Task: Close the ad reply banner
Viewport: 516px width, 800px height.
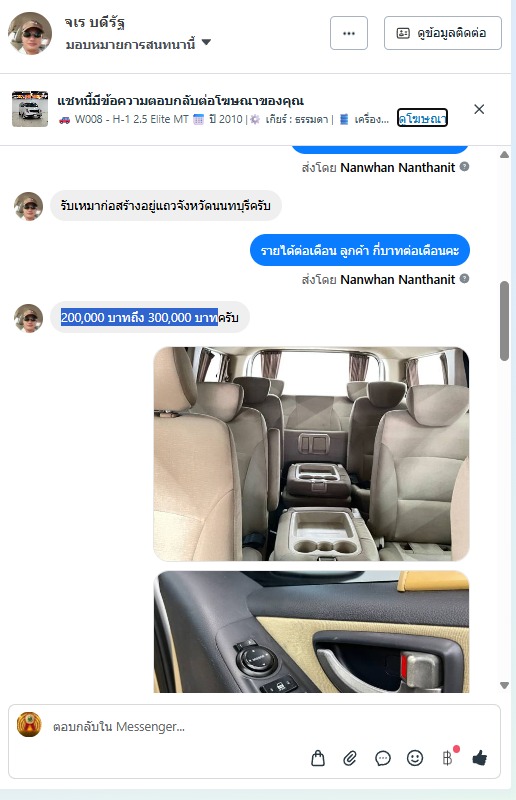Action: point(479,109)
